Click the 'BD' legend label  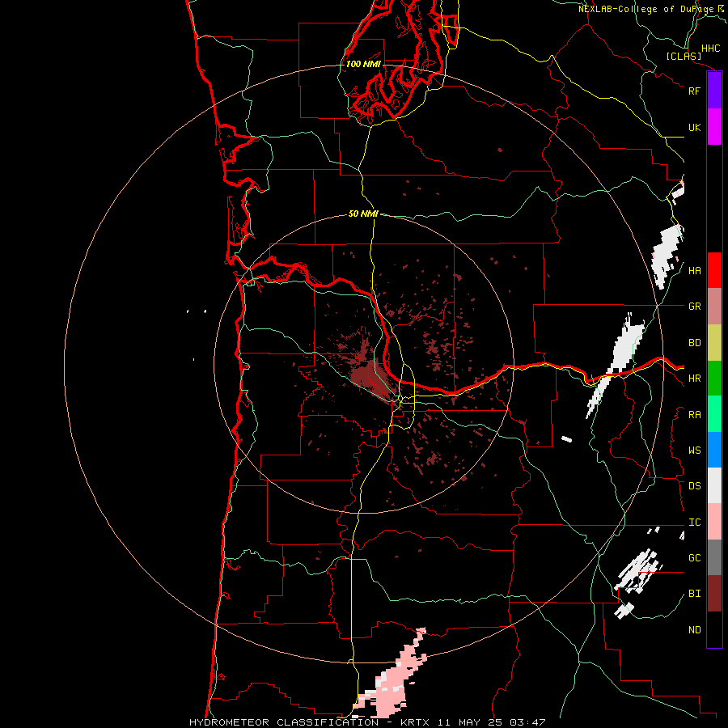(x=694, y=343)
